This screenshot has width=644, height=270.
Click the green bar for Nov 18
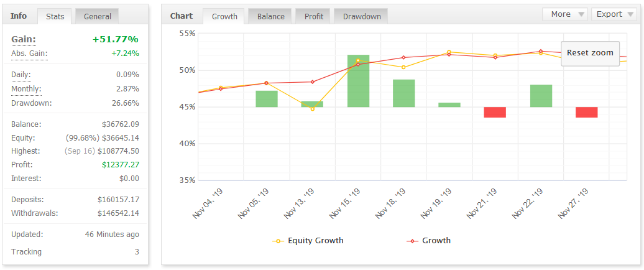tap(403, 93)
